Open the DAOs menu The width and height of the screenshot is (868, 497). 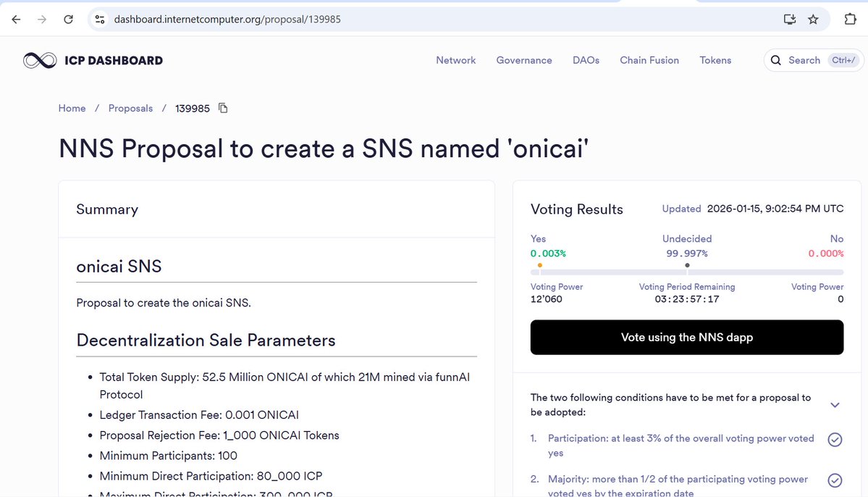point(586,60)
